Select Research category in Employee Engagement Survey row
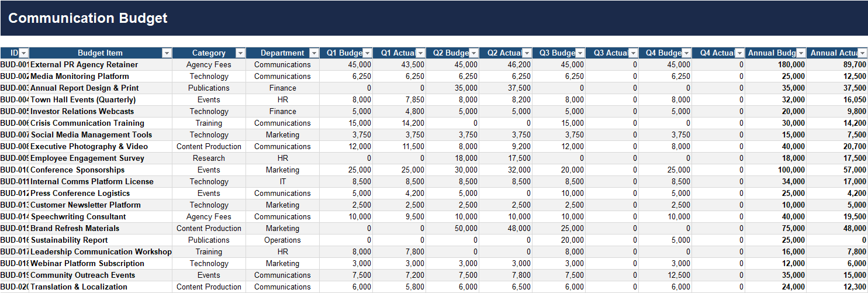Image resolution: width=868 pixels, height=293 pixels. coord(209,158)
